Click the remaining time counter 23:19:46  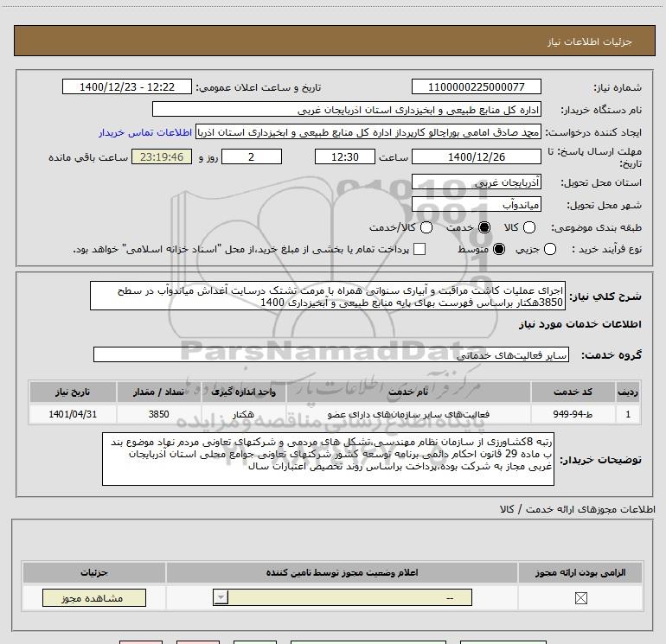click(162, 156)
